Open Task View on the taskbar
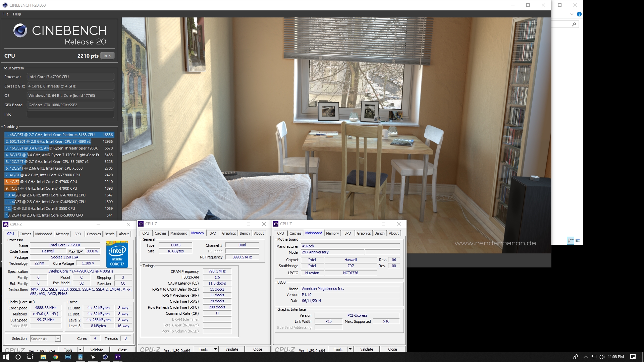 pos(30,357)
